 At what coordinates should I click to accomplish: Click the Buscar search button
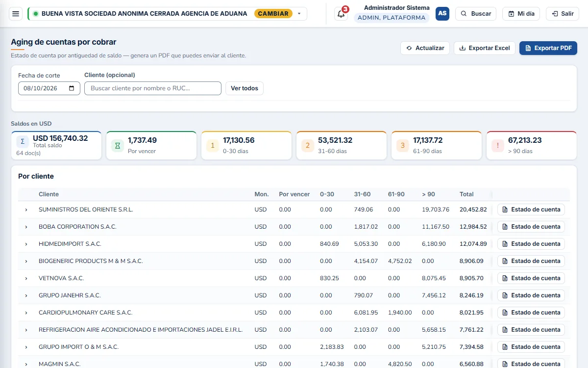tap(476, 14)
